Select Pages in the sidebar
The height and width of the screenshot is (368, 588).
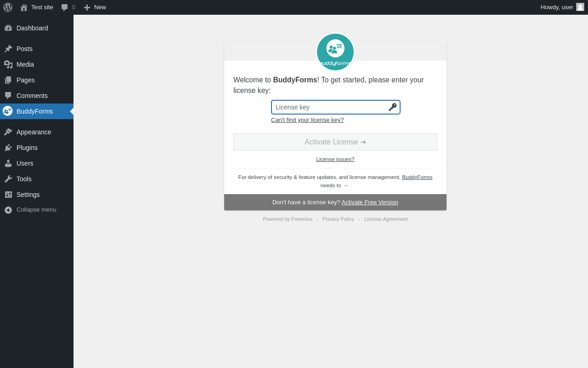tap(37, 80)
